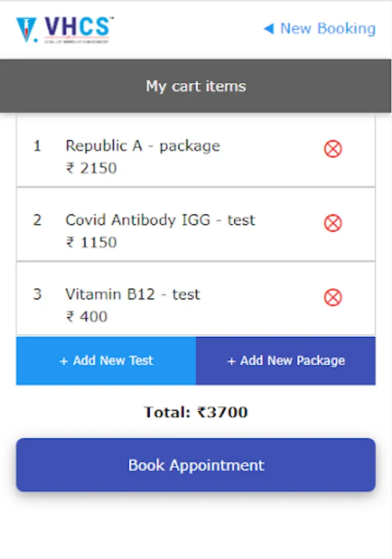The height and width of the screenshot is (559, 392).
Task: Remove Vitamin B12 test from cart
Action: point(333,298)
